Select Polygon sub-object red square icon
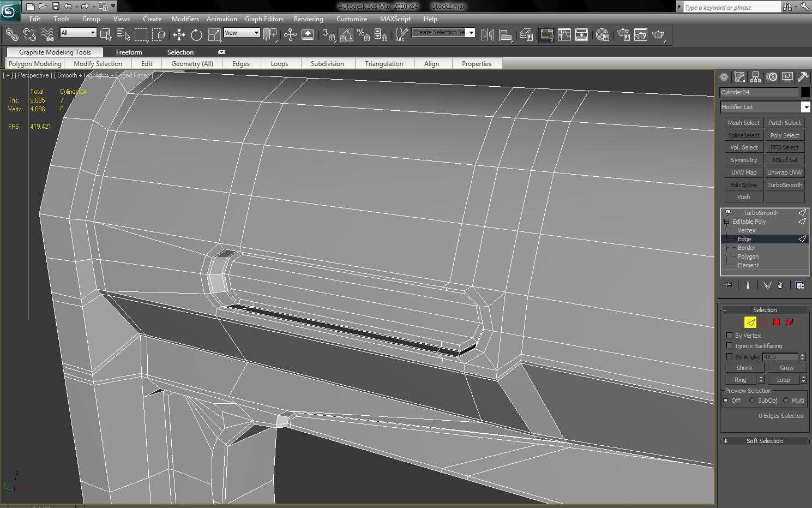The image size is (812, 508). pos(777,322)
